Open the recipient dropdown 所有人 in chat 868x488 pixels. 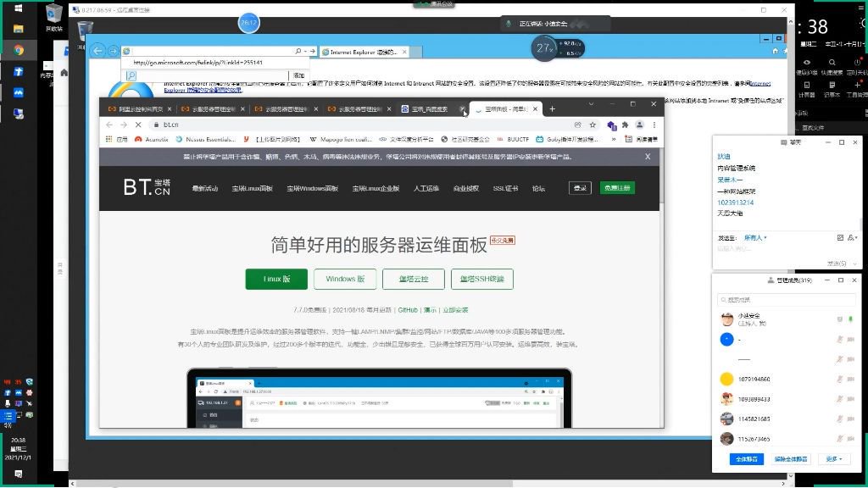[755, 238]
